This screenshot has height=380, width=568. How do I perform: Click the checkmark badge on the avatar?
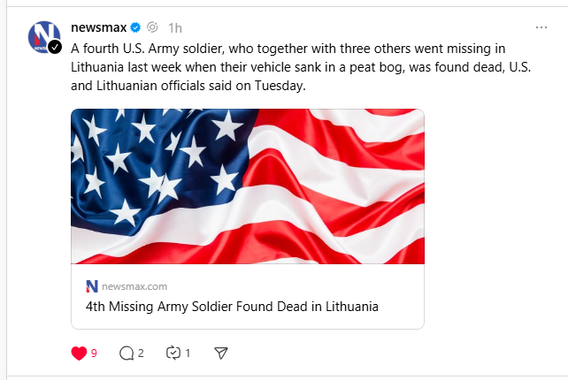(55, 47)
